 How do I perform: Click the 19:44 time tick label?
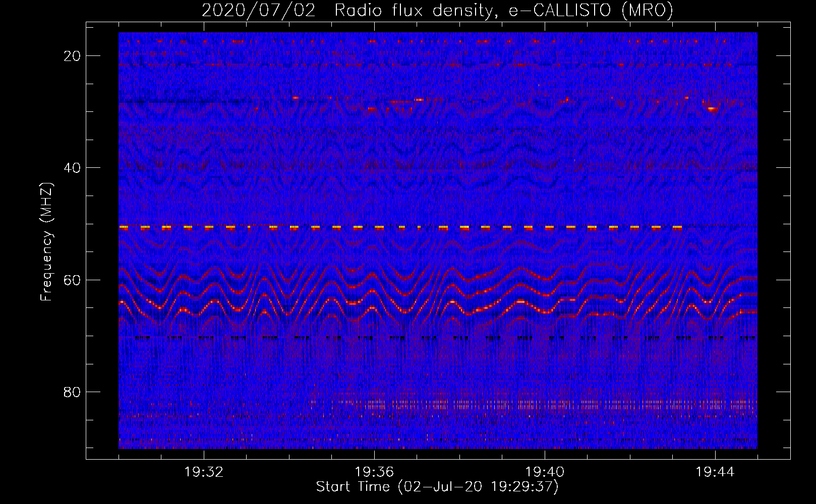coord(715,472)
